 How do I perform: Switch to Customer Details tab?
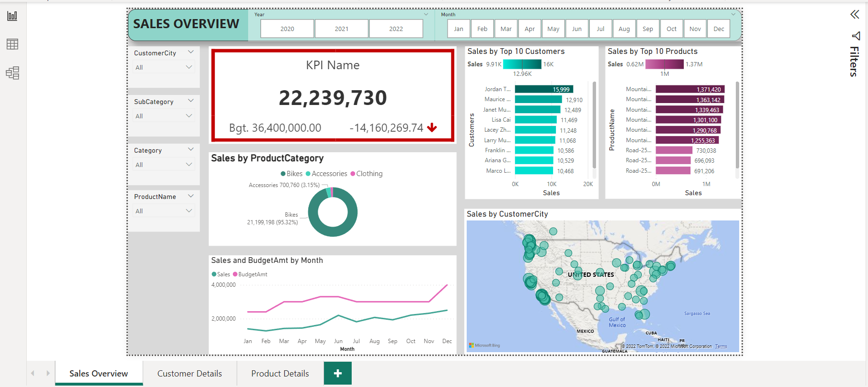pyautogui.click(x=189, y=374)
